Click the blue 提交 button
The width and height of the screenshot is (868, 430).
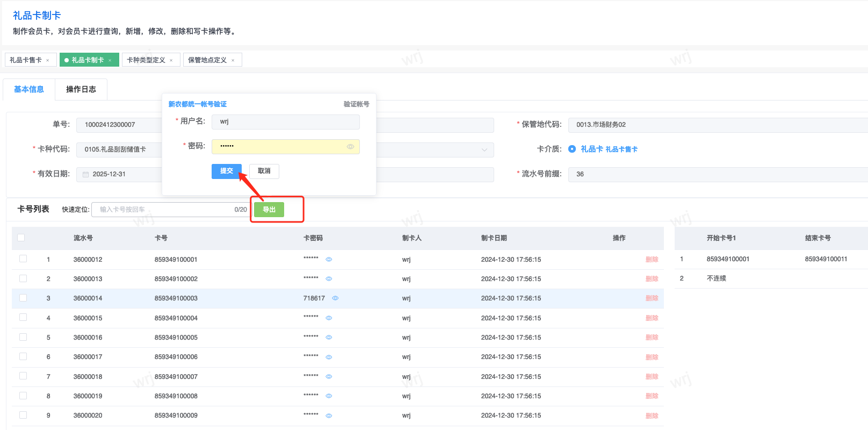[226, 171]
